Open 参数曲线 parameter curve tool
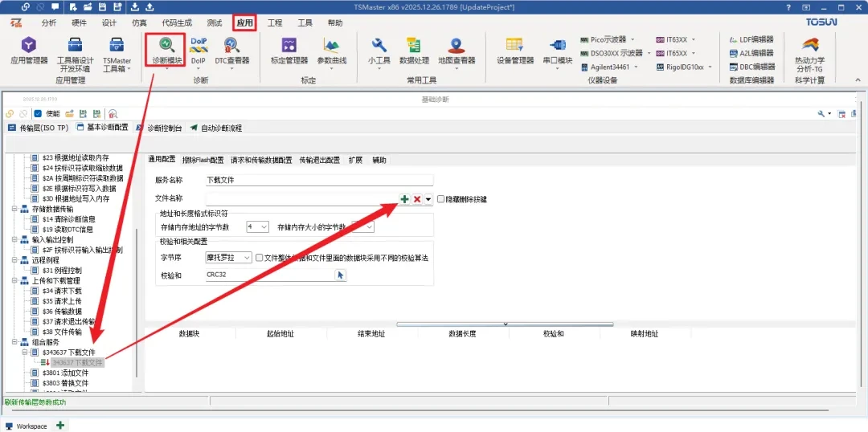The width and height of the screenshot is (868, 432). tap(332, 51)
